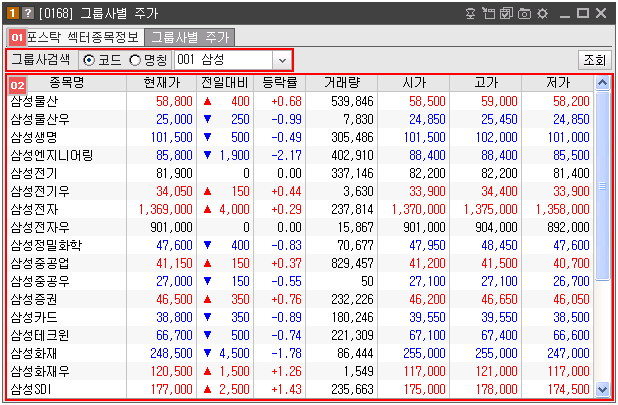
Task: Sort by 등락률 column header
Action: click(279, 83)
